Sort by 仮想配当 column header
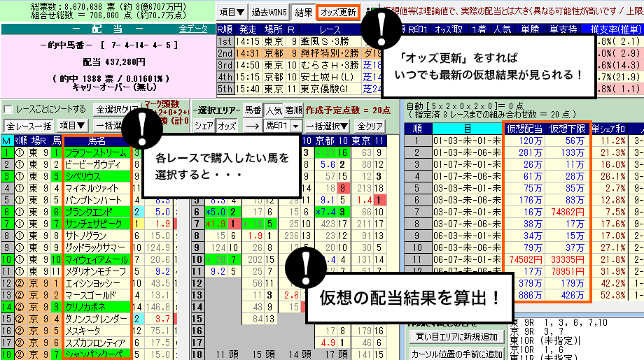644x360 pixels. point(525,128)
